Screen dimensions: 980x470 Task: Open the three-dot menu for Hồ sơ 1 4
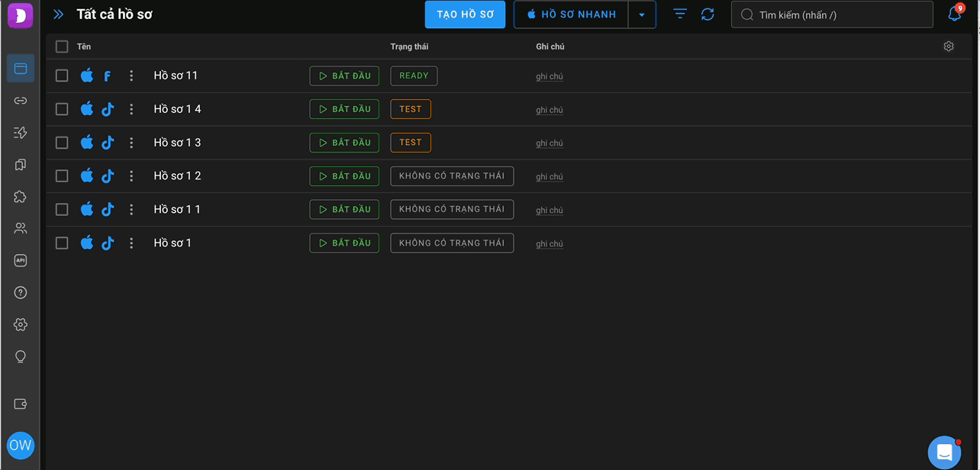tap(131, 109)
